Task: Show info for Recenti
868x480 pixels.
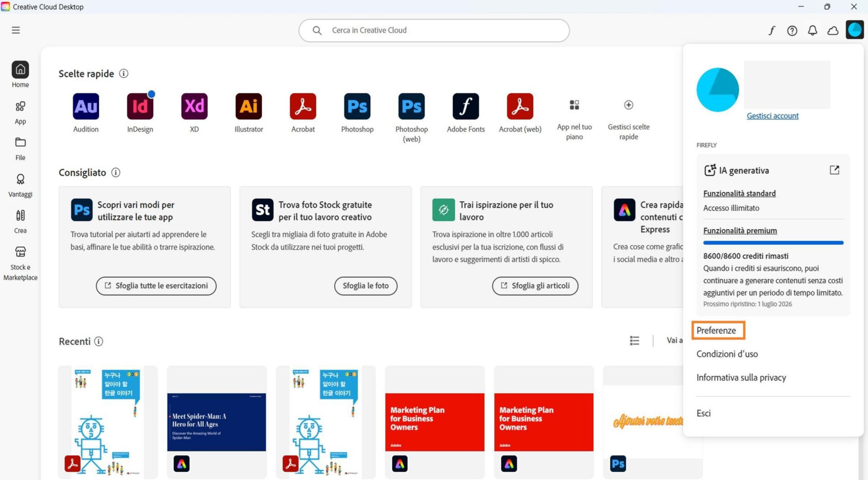Action: 99,341
